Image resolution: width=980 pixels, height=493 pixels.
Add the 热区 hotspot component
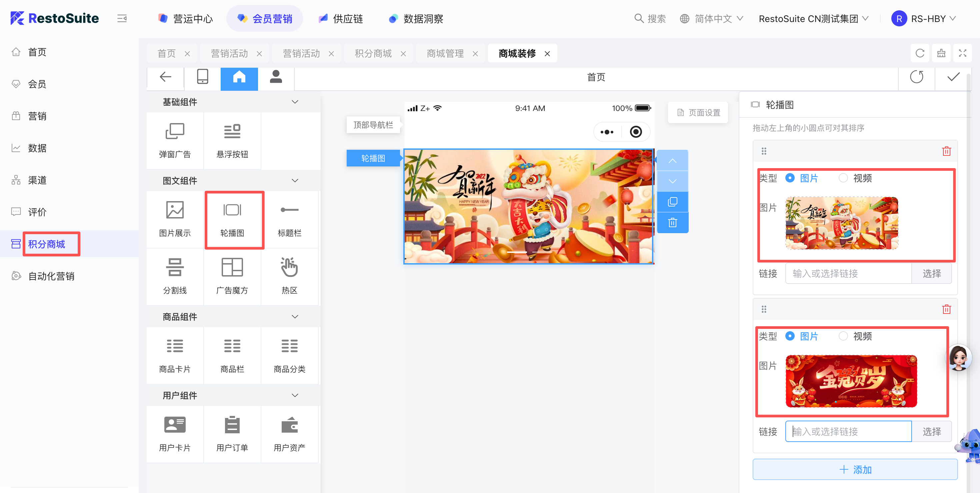[x=289, y=276]
